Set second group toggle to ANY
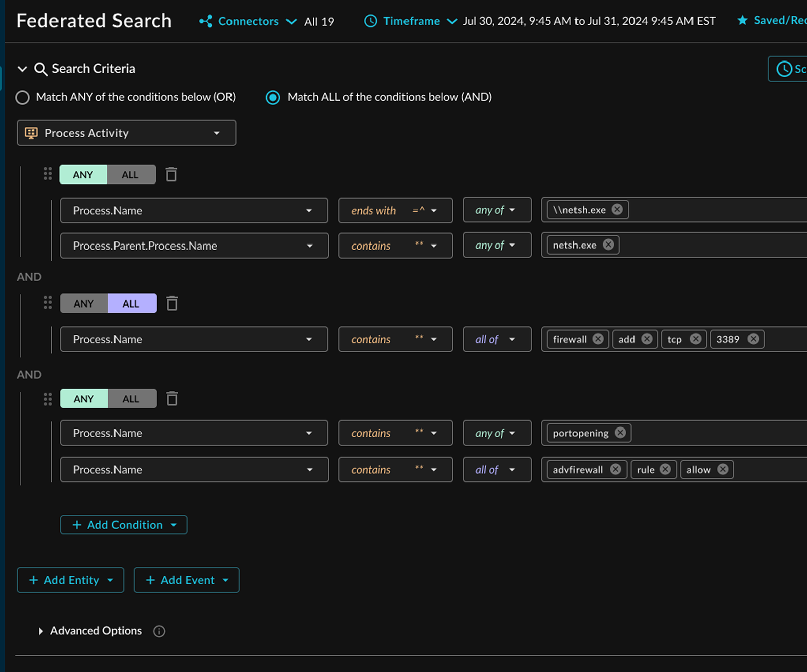Image resolution: width=807 pixels, height=672 pixels. [x=84, y=303]
